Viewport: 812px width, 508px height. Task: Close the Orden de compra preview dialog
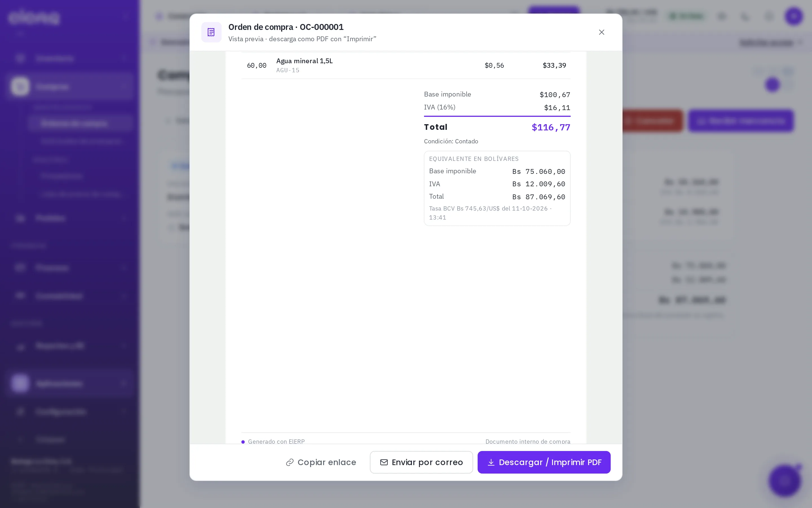[601, 32]
